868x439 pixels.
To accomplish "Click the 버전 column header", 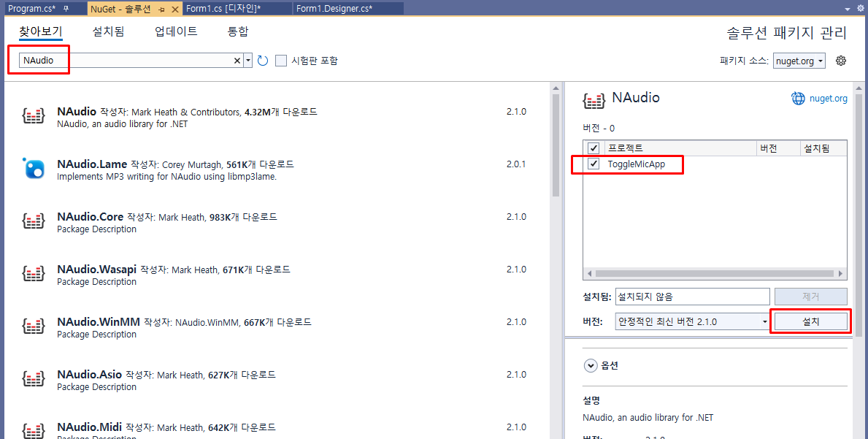I will click(779, 148).
